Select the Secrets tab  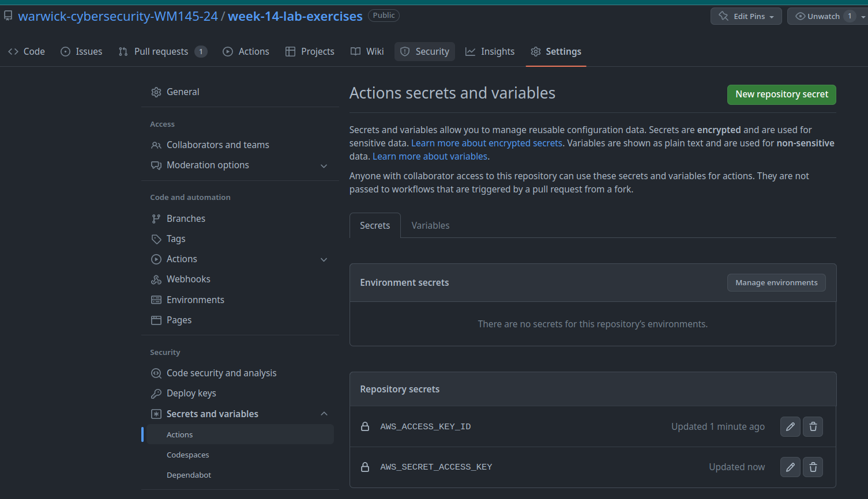click(375, 225)
